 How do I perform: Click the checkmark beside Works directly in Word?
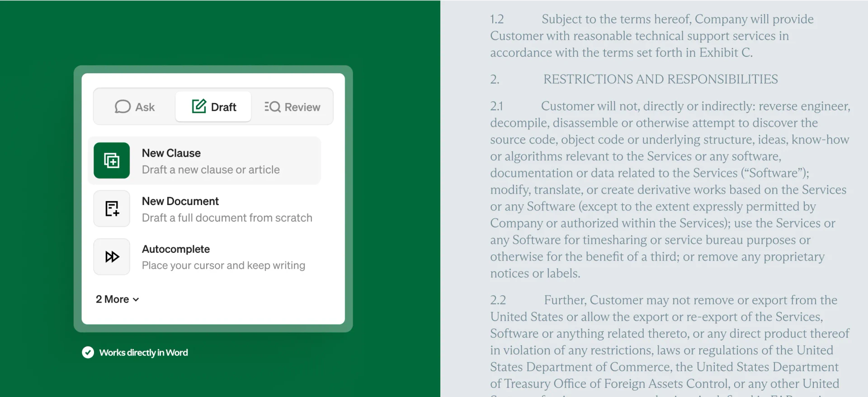click(88, 352)
